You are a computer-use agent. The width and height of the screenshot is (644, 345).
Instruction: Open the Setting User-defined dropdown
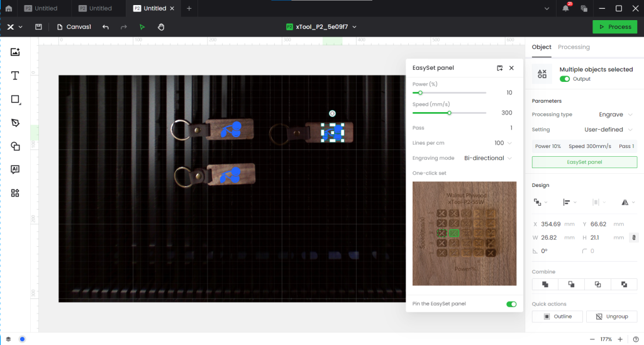click(x=608, y=130)
